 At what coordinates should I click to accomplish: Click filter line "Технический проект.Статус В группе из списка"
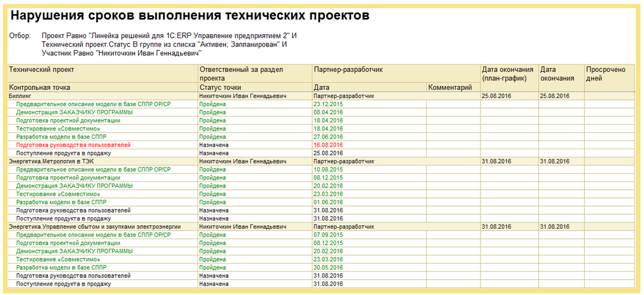point(163,44)
